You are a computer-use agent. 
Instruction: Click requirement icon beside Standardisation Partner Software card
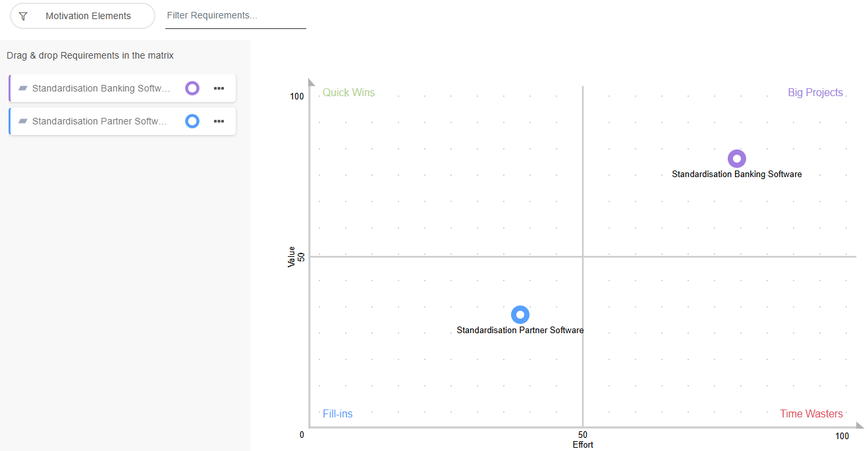(23, 121)
